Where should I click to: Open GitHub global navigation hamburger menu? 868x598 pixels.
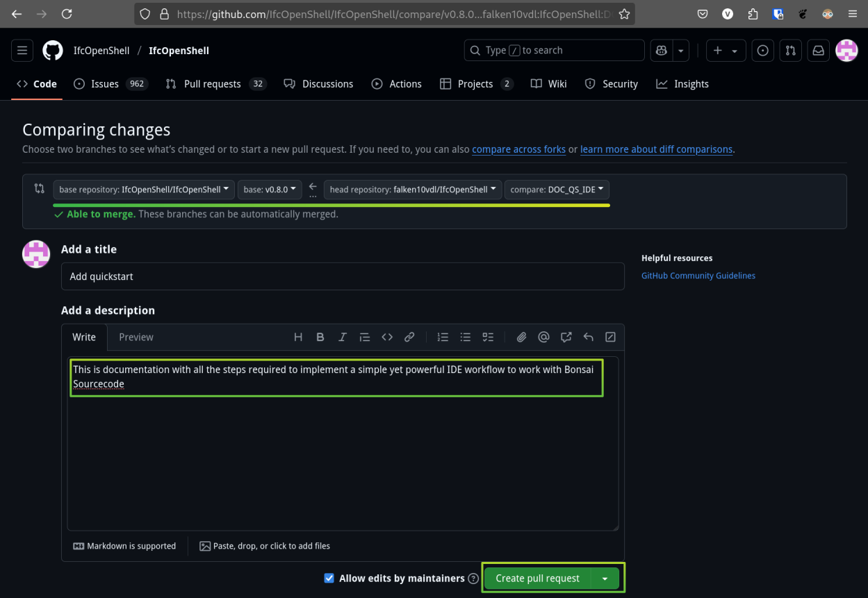click(22, 51)
